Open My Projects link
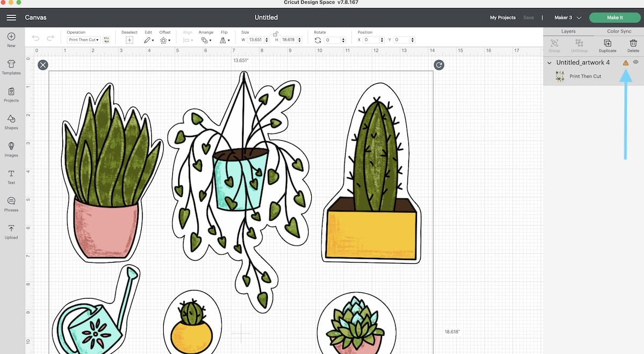The width and height of the screenshot is (644, 354). (x=503, y=18)
